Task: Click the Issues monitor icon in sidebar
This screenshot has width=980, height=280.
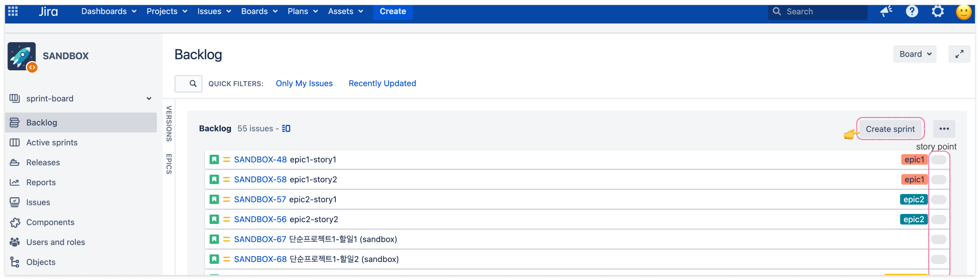Action: [14, 202]
